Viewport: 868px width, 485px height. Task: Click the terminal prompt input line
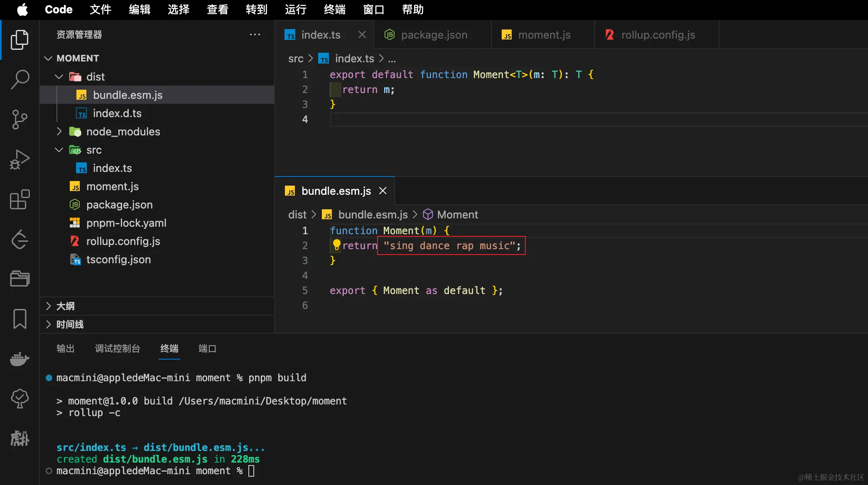pyautogui.click(x=251, y=471)
